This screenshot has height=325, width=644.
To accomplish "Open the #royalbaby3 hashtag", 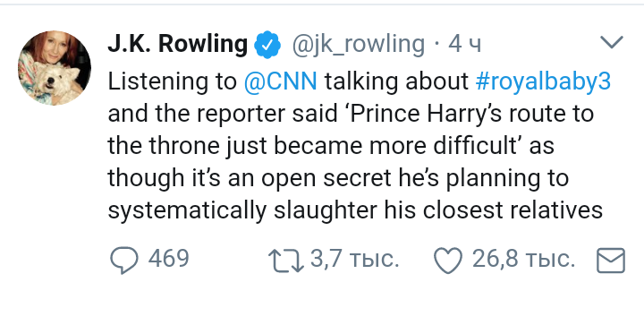I will [544, 82].
